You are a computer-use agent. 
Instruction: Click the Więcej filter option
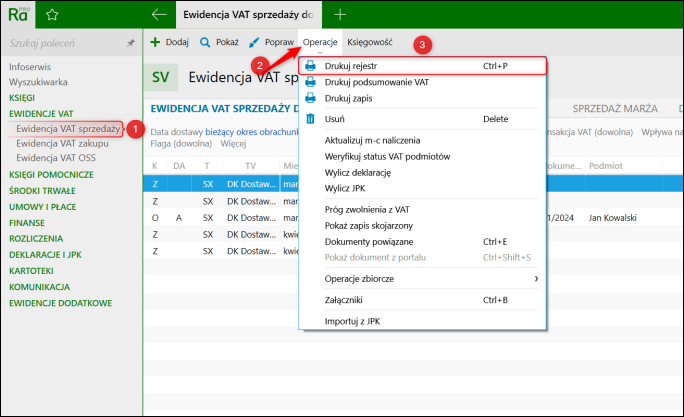(233, 144)
